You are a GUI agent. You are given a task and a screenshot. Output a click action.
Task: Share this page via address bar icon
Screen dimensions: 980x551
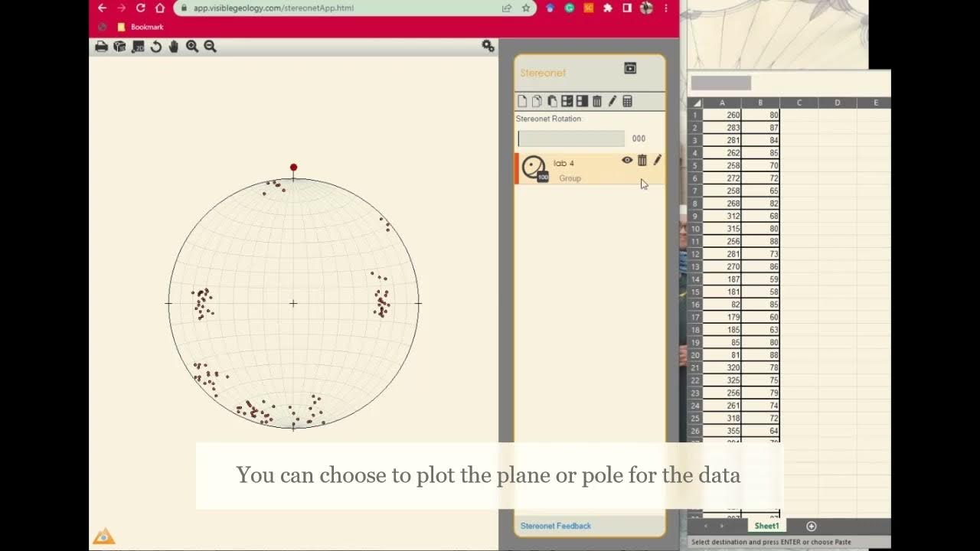(x=507, y=8)
